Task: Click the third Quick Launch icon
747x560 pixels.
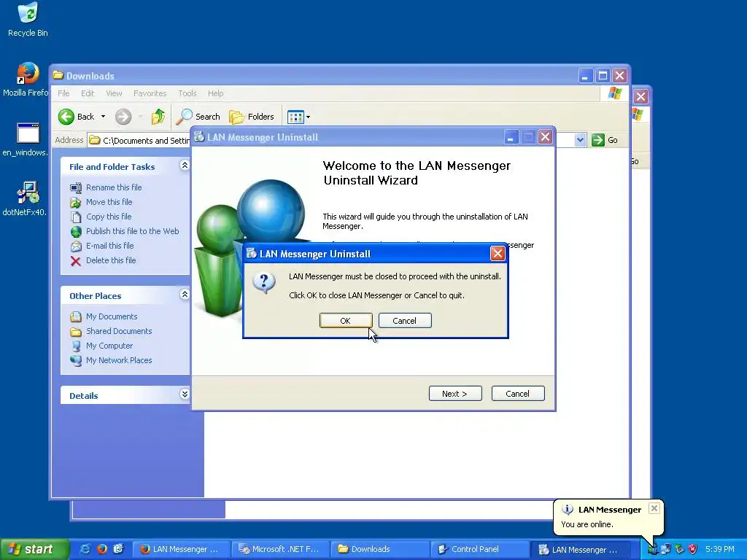Action: click(119, 549)
